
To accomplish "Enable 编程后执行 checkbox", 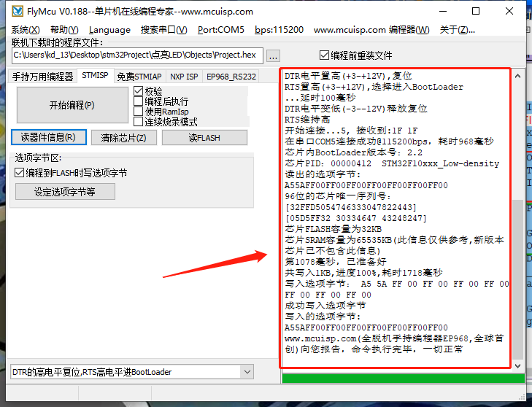I will (x=139, y=101).
